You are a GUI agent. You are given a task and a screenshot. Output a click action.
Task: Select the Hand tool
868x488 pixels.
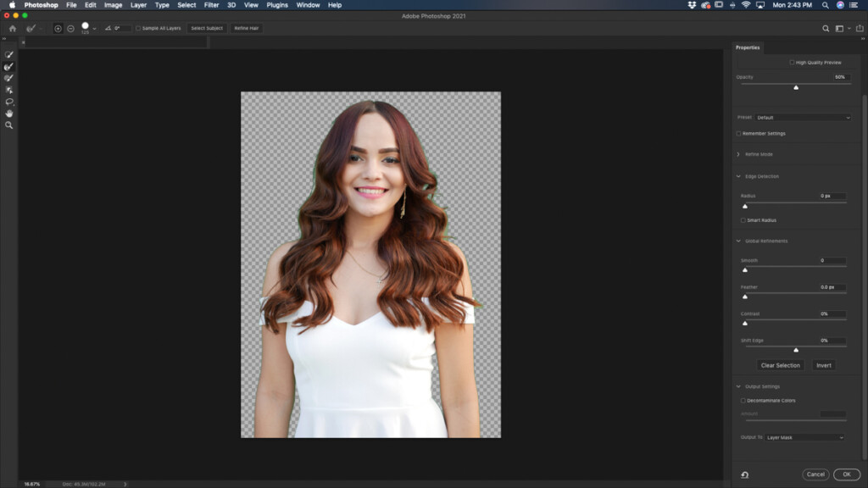pos(8,114)
